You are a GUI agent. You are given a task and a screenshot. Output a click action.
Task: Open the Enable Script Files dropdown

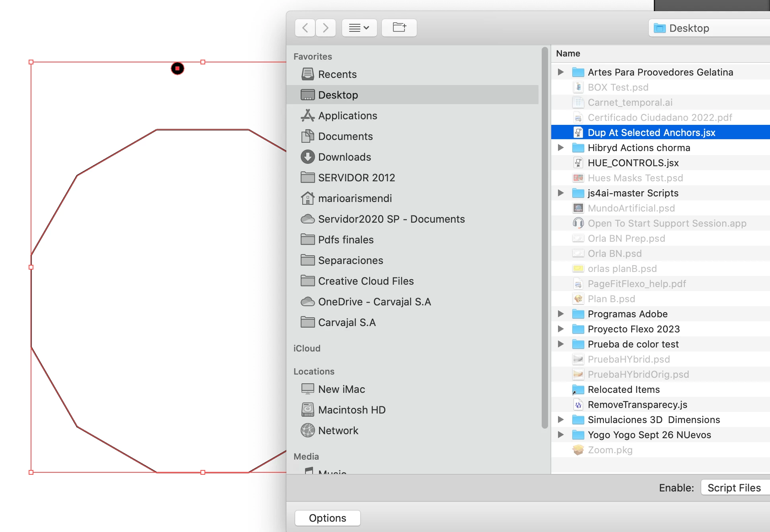pos(734,488)
